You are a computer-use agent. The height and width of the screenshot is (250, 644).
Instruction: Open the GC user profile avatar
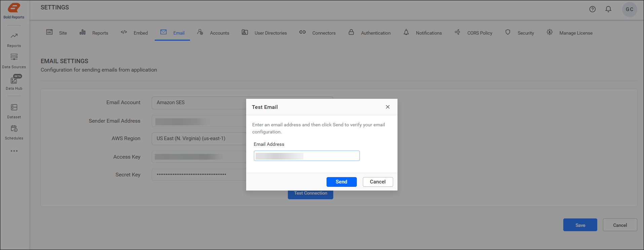coord(630,9)
